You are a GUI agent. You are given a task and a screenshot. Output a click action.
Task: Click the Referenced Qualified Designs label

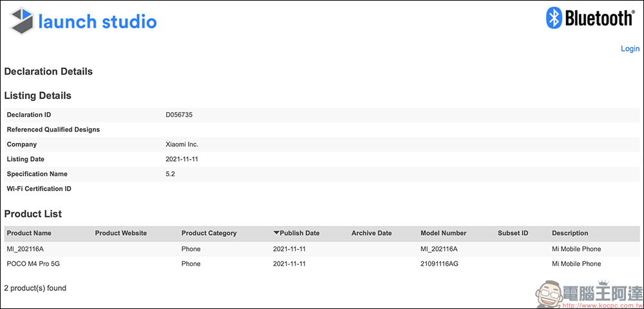pos(53,129)
